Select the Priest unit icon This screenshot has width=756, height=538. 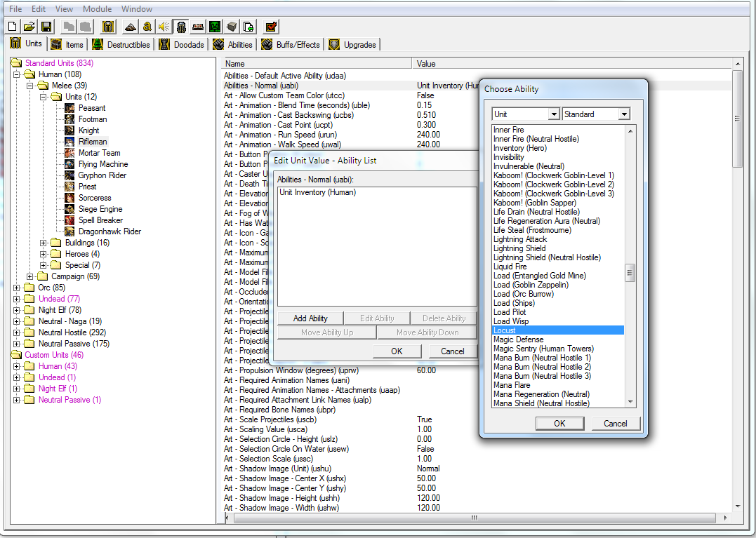tap(70, 187)
